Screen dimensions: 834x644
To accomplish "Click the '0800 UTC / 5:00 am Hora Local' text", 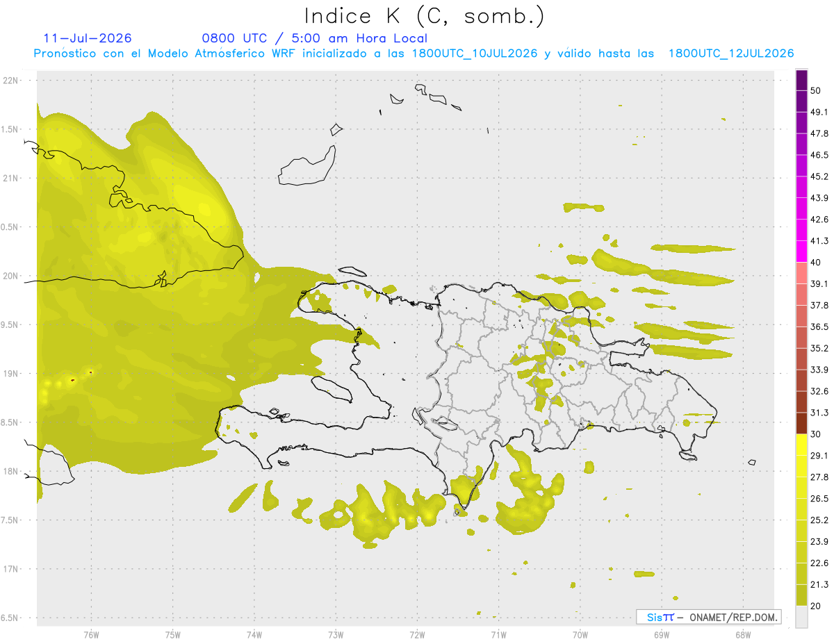I will [x=315, y=38].
